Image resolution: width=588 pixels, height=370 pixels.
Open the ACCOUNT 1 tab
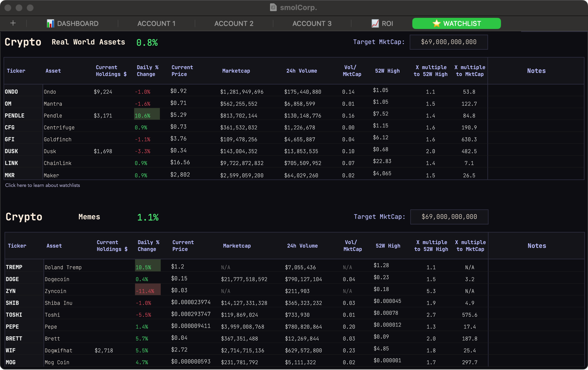pyautogui.click(x=156, y=23)
